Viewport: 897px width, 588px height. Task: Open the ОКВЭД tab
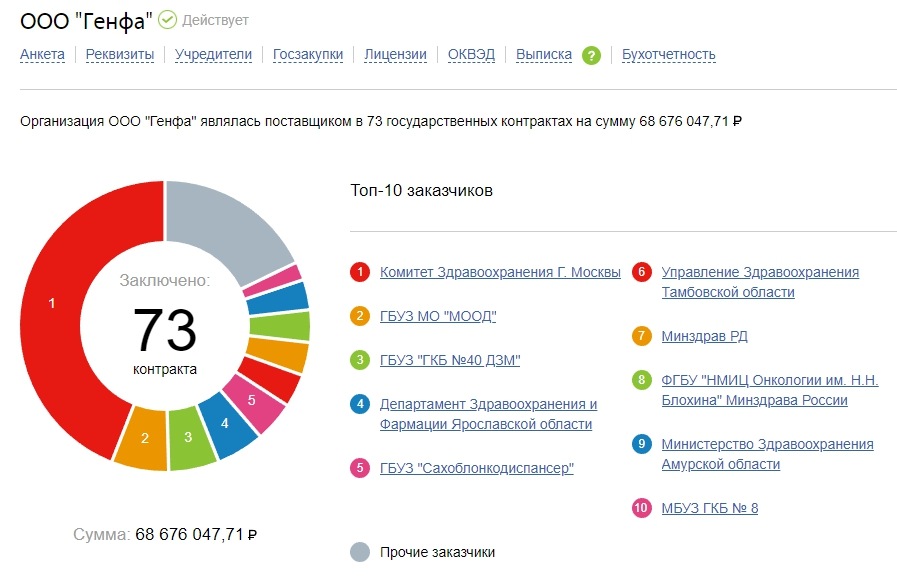click(x=471, y=54)
